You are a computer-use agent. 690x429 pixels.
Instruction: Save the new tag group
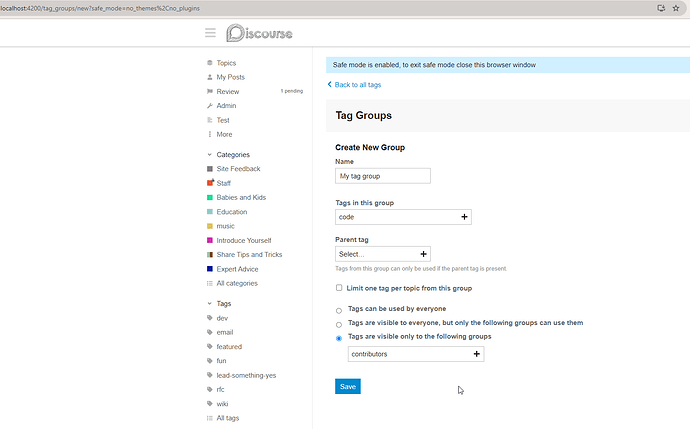[348, 386]
